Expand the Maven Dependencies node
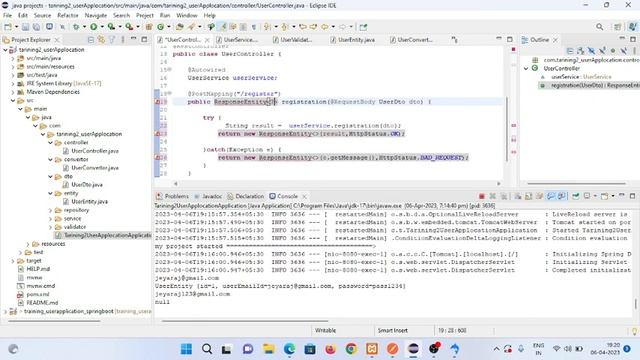This screenshot has height=360, width=640. click(13, 92)
